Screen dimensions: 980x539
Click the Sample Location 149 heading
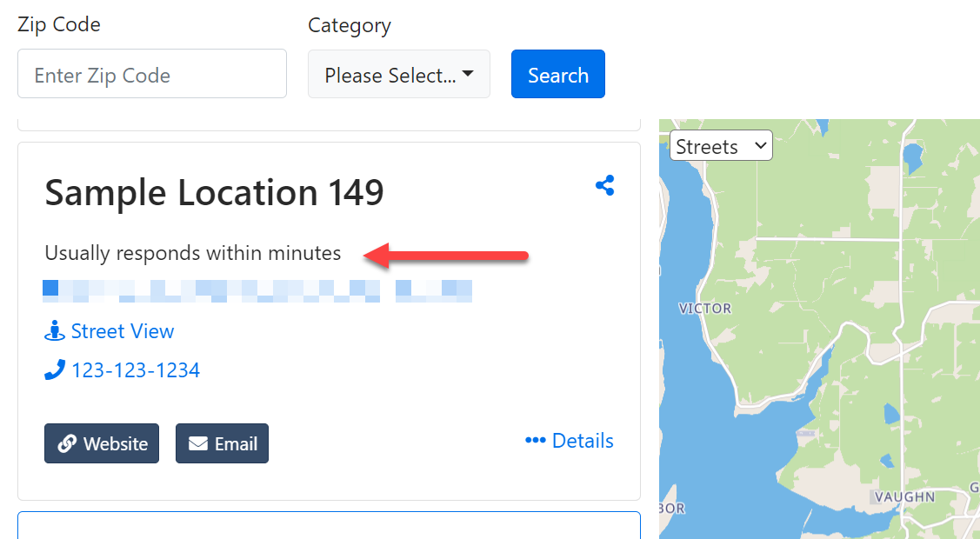click(x=215, y=192)
